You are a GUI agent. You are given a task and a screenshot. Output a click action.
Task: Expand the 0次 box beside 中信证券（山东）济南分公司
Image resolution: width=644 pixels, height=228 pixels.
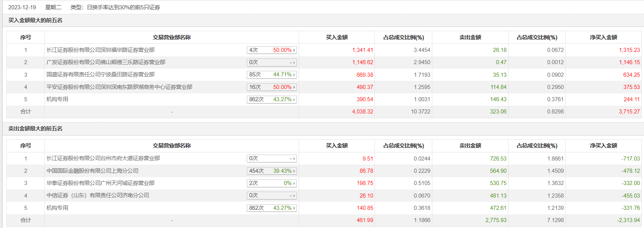tap(272, 195)
